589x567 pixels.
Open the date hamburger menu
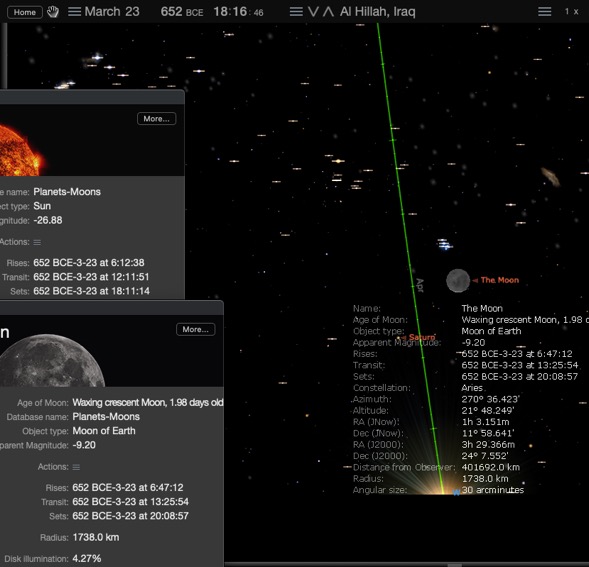[x=74, y=12]
